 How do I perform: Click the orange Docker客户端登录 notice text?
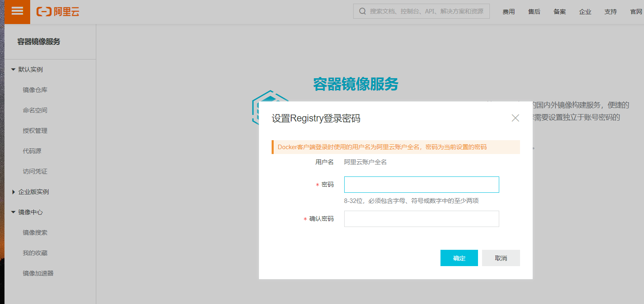[382, 147]
